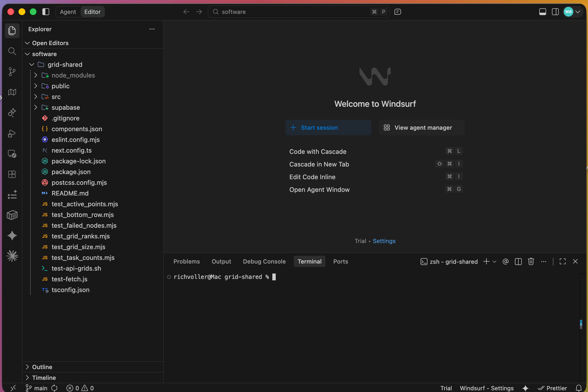Open terminal more actions ellipsis

544,262
